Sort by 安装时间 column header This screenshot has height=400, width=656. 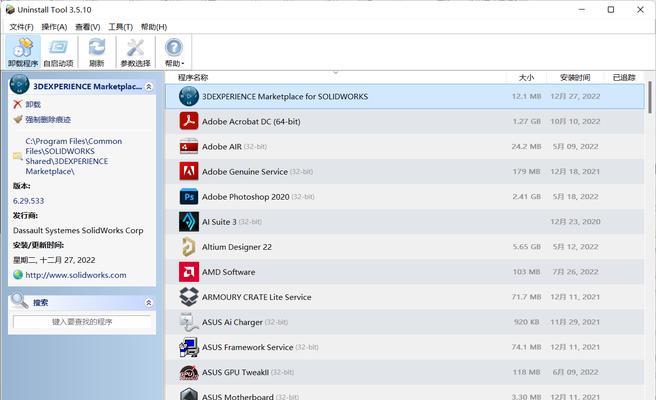(x=575, y=77)
